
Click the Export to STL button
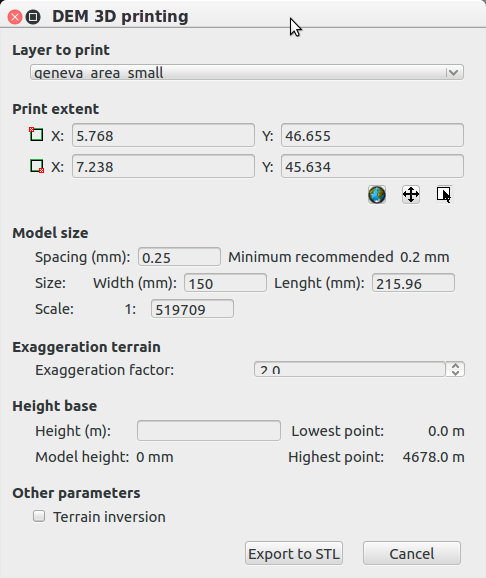point(294,553)
